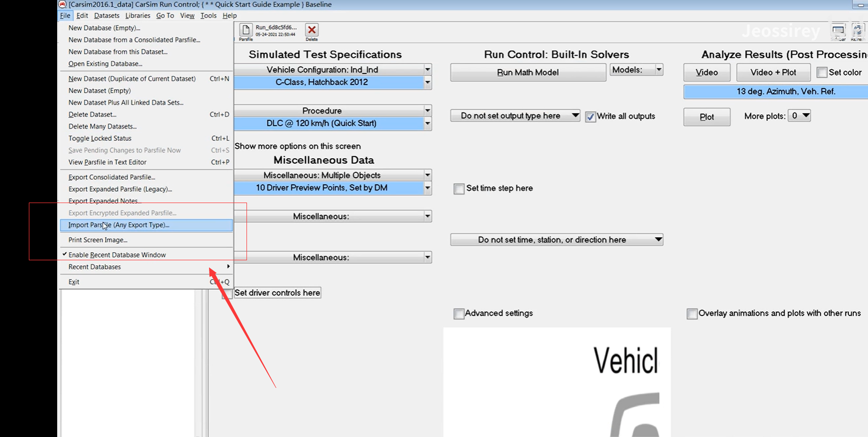
Task: Click the vehicle preview image
Action: (557, 382)
